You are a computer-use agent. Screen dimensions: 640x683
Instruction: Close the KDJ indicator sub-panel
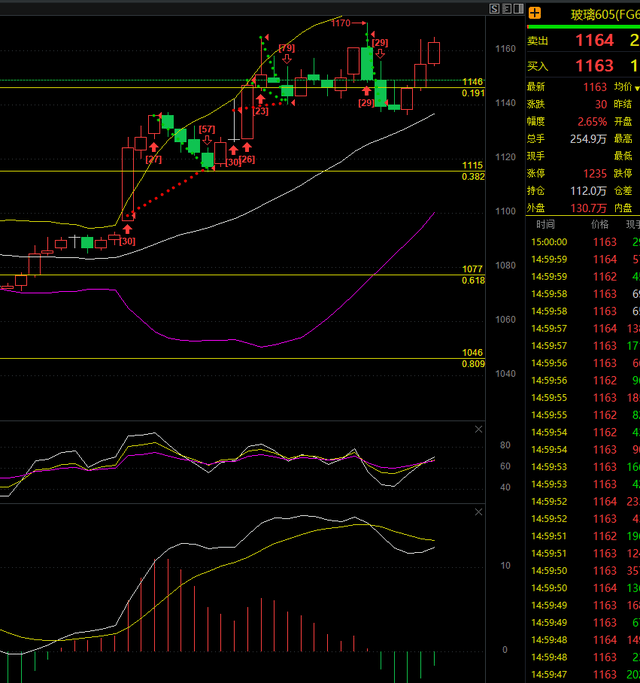(x=478, y=429)
